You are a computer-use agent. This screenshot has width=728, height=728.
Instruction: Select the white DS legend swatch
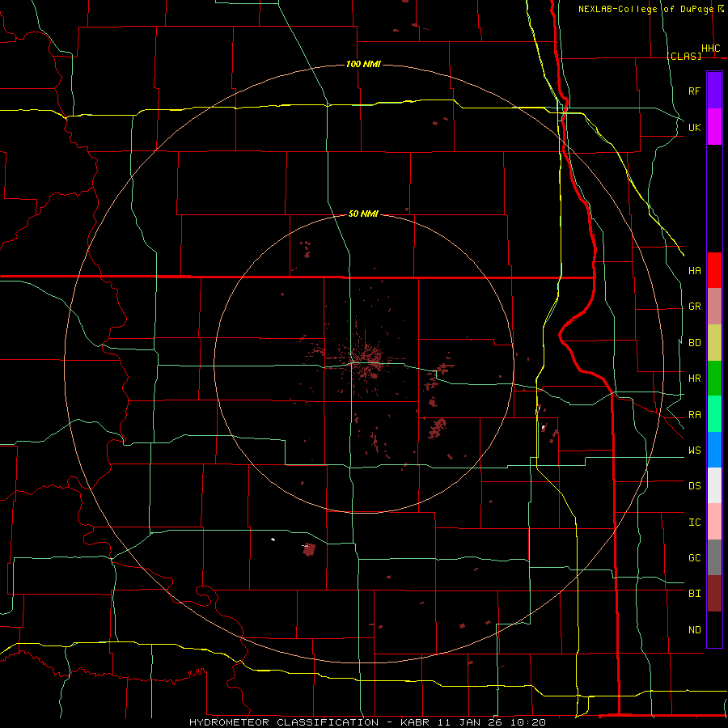pos(714,485)
